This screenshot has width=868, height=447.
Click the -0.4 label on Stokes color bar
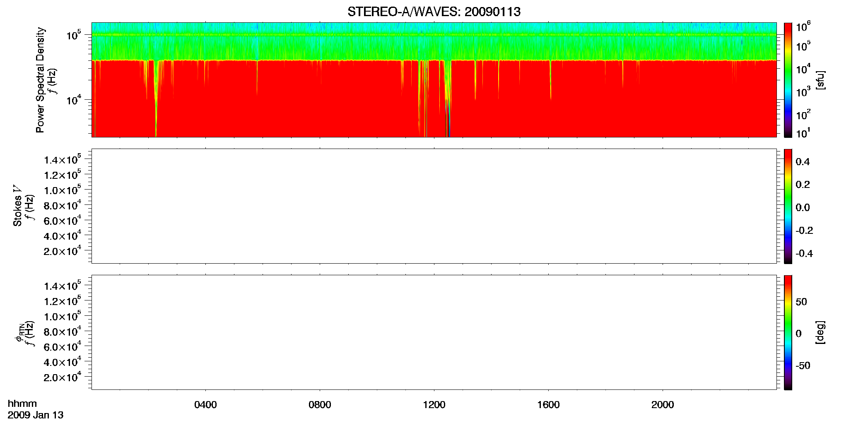pos(804,253)
